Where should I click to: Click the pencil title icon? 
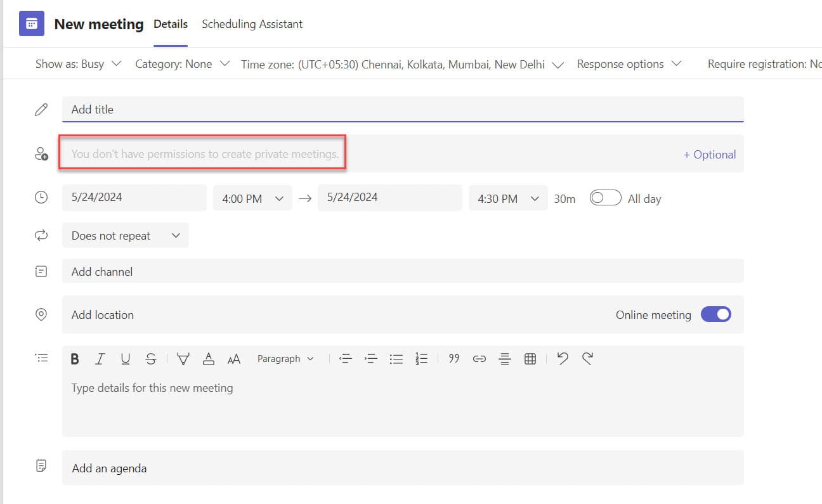pos(41,110)
